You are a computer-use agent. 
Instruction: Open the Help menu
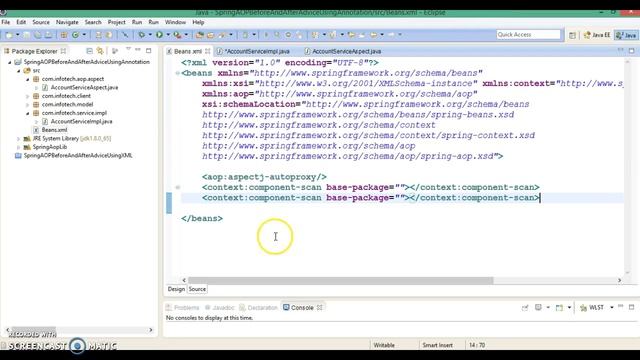[198, 22]
